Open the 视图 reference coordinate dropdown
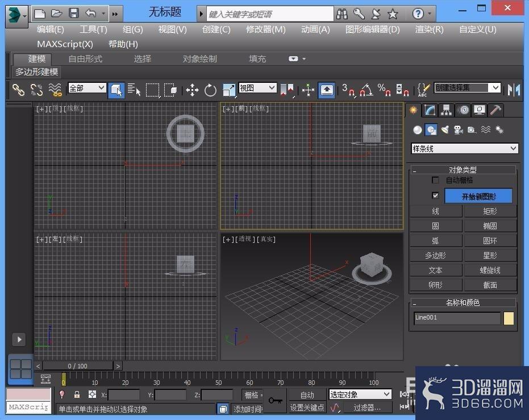Image resolution: width=529 pixels, height=420 pixels. pyautogui.click(x=258, y=88)
